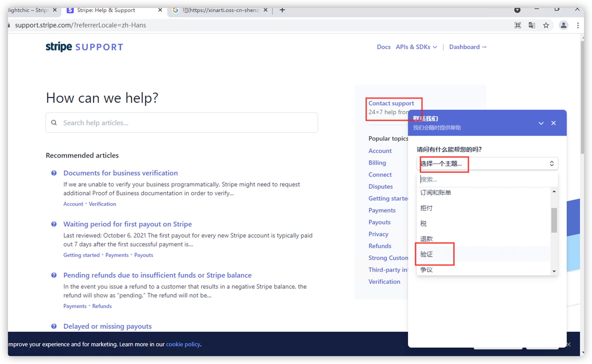
Task: Click the Stripe Support logo
Action: (84, 47)
